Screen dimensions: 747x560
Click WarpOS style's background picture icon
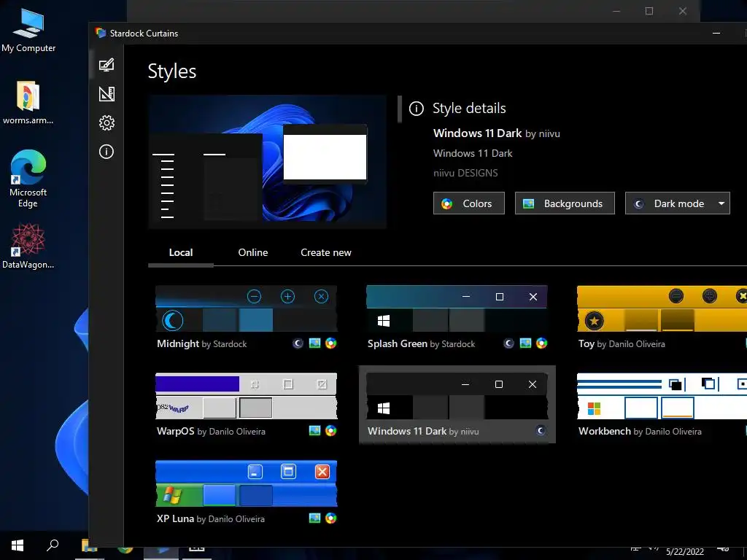pyautogui.click(x=314, y=431)
